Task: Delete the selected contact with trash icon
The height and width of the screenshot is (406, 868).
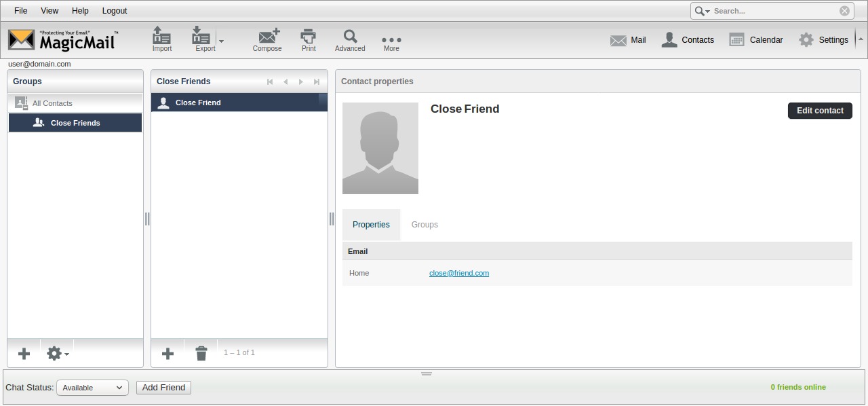Action: 201,354
